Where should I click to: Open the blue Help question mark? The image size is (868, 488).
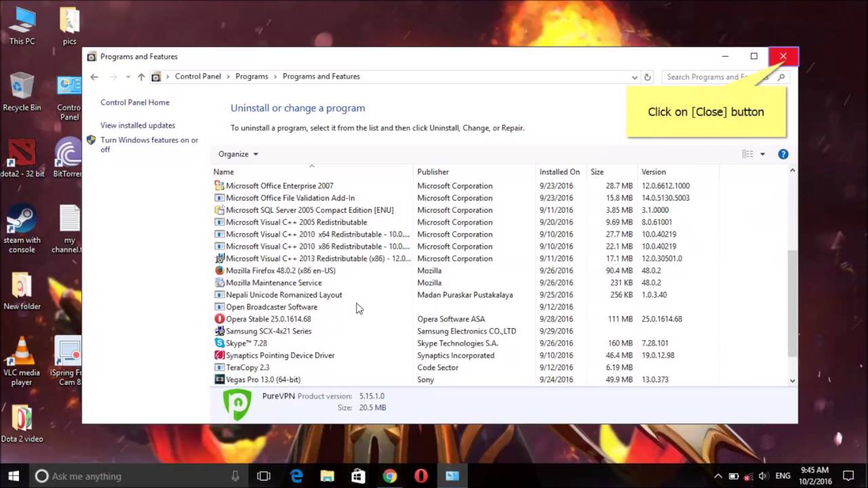tap(783, 154)
